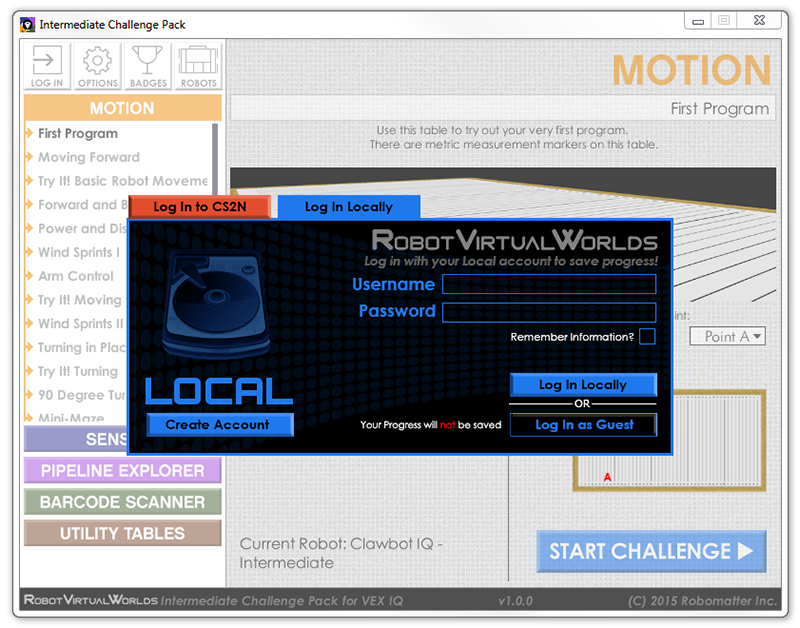
Task: Select Moving Forward in the challenge list
Action: pyautogui.click(x=89, y=157)
